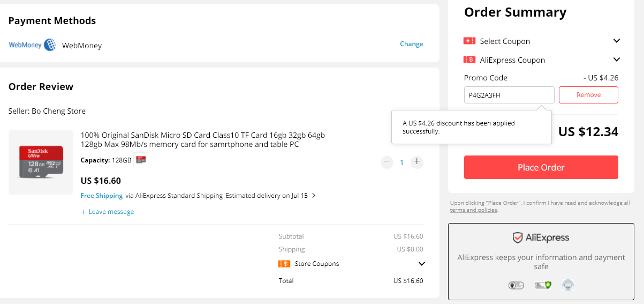Click the AliExpress Coupon dollar icon
Image resolution: width=644 pixels, height=304 pixels.
tap(469, 60)
